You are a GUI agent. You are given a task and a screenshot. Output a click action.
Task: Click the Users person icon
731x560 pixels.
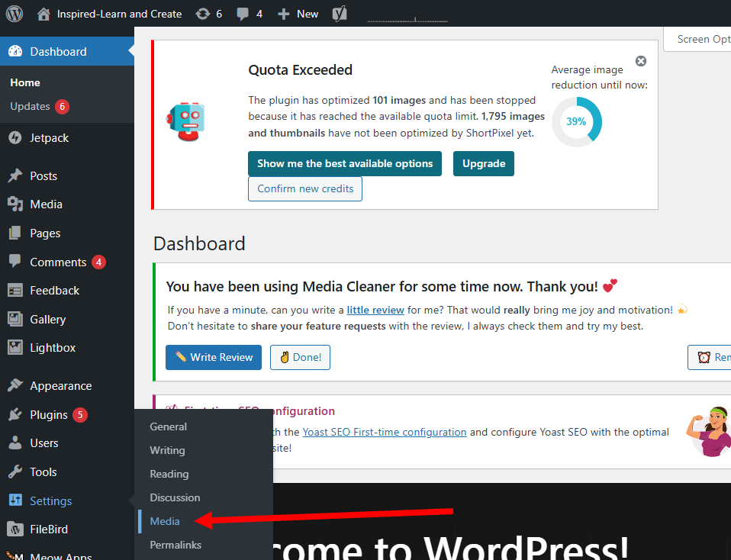click(15, 443)
